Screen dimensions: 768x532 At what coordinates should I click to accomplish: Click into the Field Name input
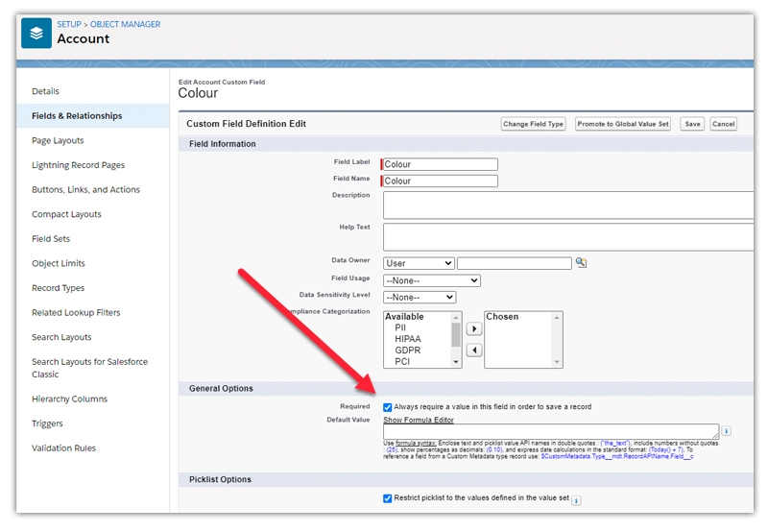[x=440, y=181]
